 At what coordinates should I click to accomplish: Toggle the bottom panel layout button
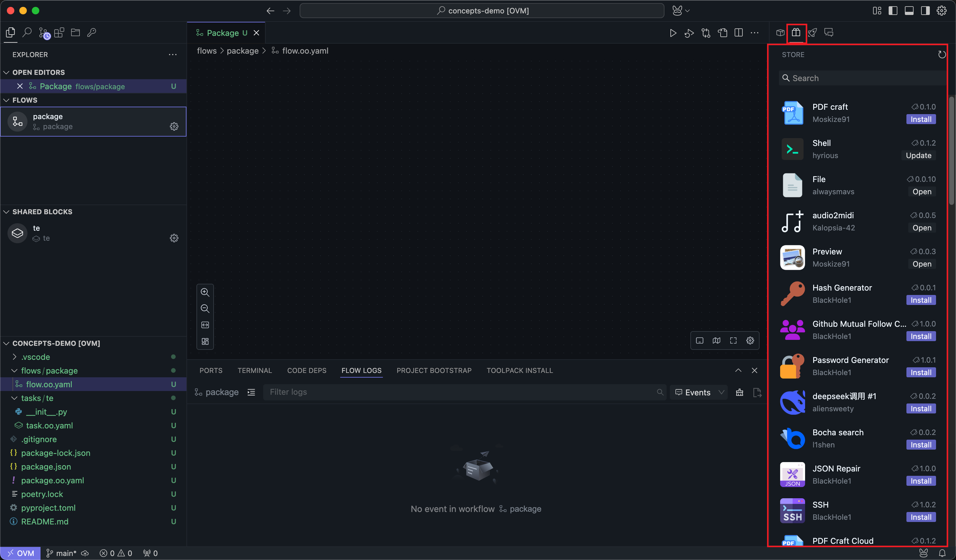coord(909,11)
